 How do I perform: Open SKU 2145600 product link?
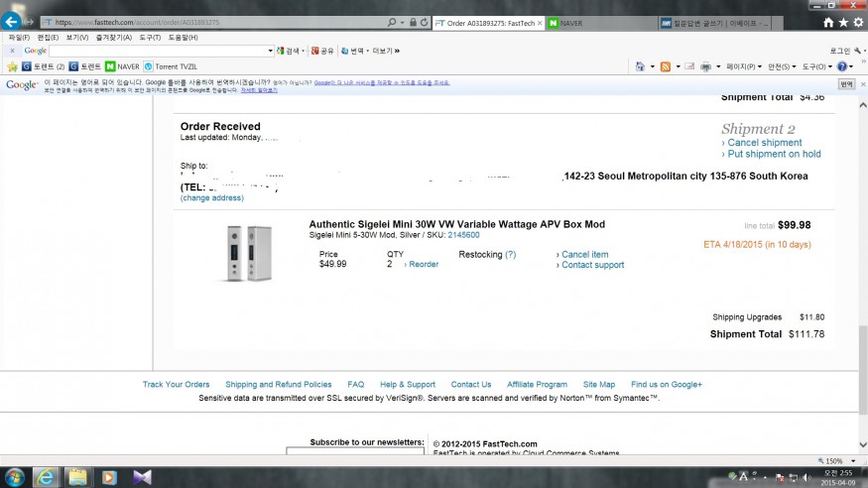[464, 235]
